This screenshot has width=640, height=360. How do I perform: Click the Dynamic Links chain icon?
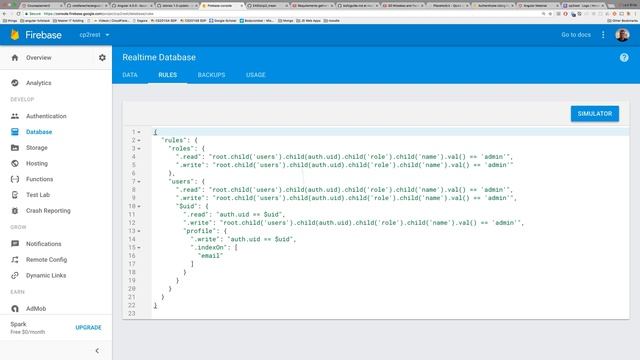pos(15,276)
